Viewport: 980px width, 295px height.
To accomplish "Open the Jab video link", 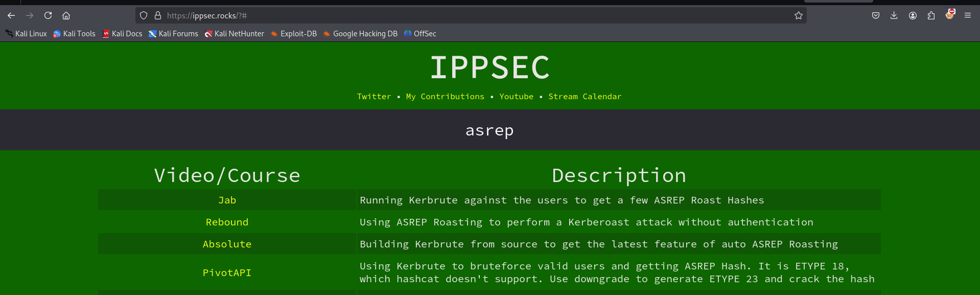I will tap(227, 200).
